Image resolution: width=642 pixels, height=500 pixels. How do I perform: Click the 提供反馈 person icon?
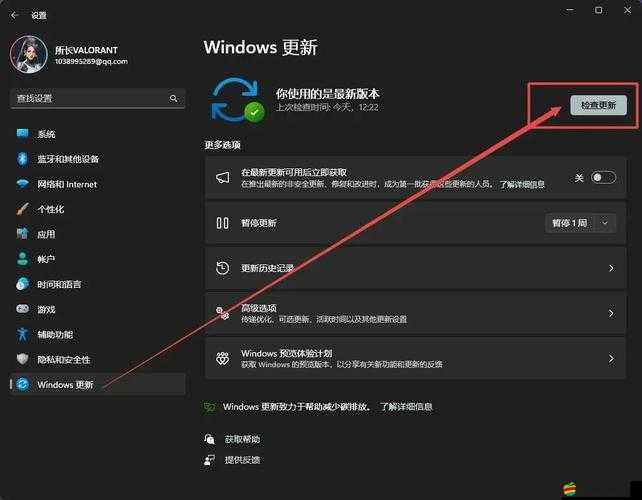[x=209, y=460]
